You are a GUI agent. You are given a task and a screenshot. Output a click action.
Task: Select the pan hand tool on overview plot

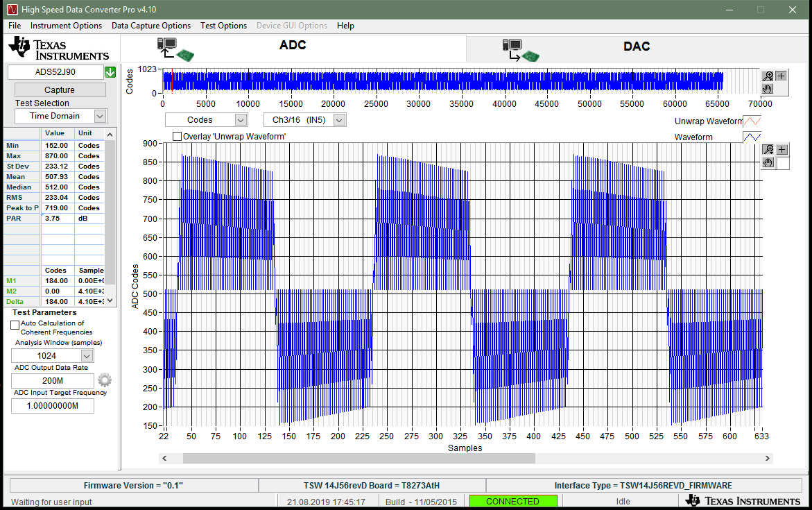[768, 89]
